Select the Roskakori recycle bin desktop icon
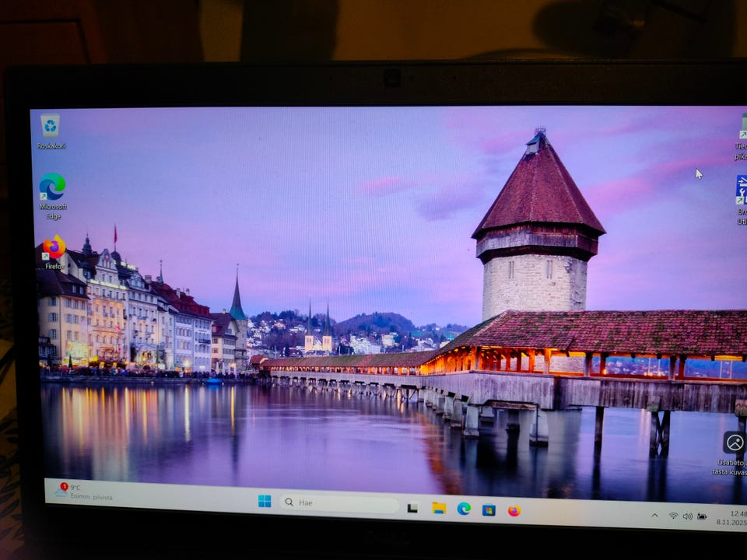This screenshot has height=560, width=747. click(x=51, y=132)
